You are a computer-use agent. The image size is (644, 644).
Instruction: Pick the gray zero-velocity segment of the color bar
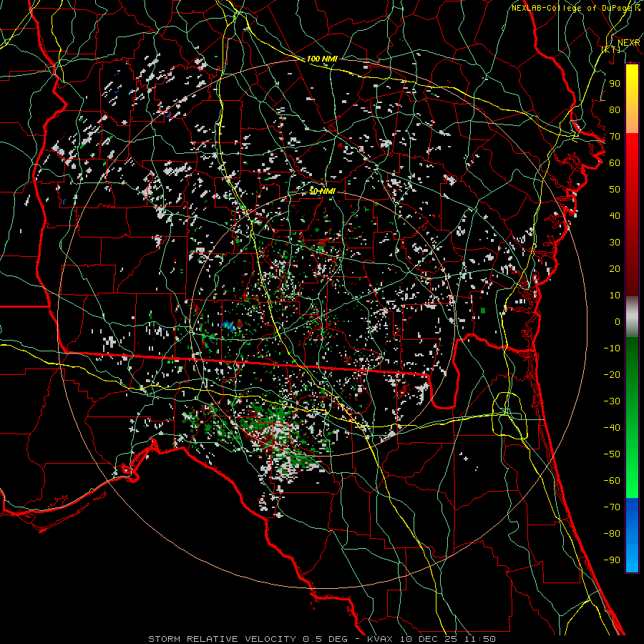click(632, 316)
